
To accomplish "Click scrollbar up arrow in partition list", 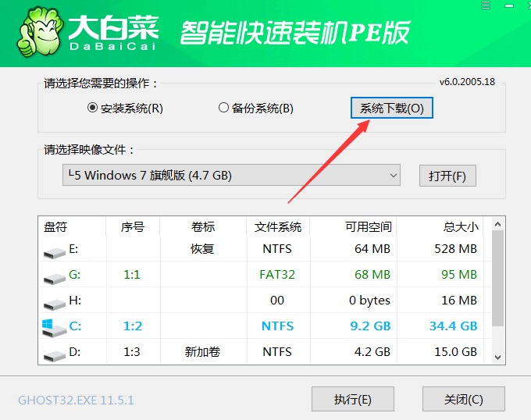I will pos(497,224).
